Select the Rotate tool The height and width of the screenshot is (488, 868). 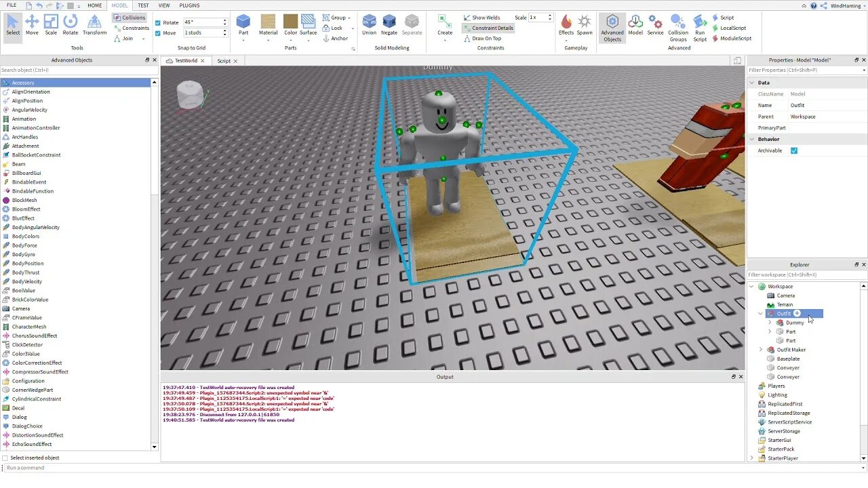coord(71,25)
